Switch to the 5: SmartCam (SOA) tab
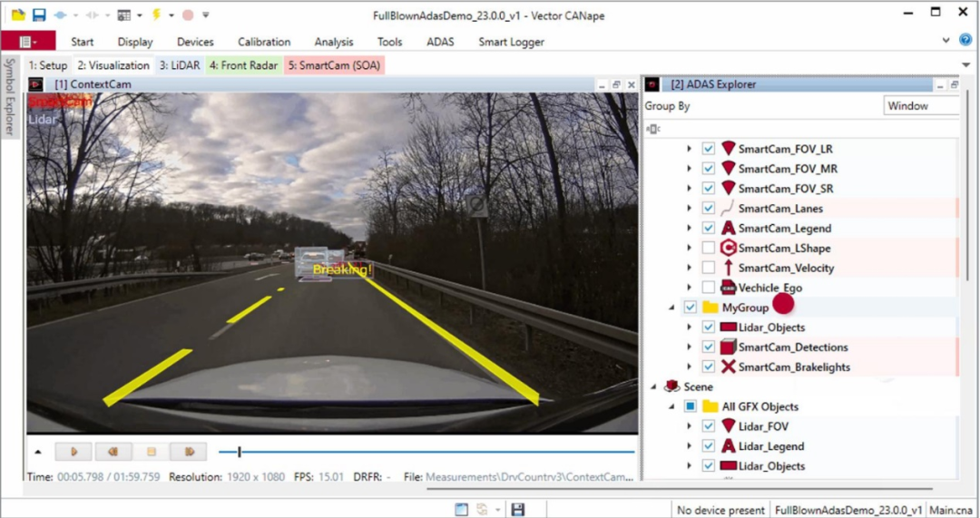This screenshot has height=518, width=980. click(x=334, y=65)
